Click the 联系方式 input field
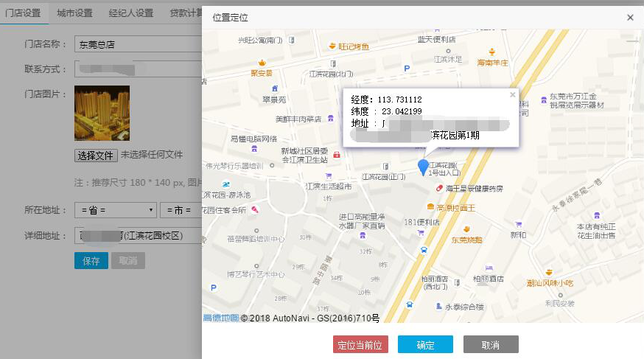644x359 pixels. click(138, 69)
